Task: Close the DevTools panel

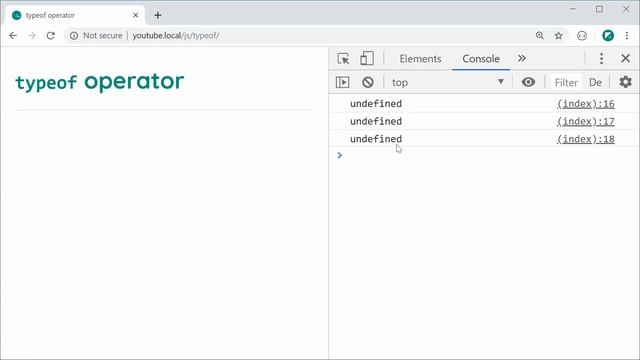Action: (x=625, y=58)
